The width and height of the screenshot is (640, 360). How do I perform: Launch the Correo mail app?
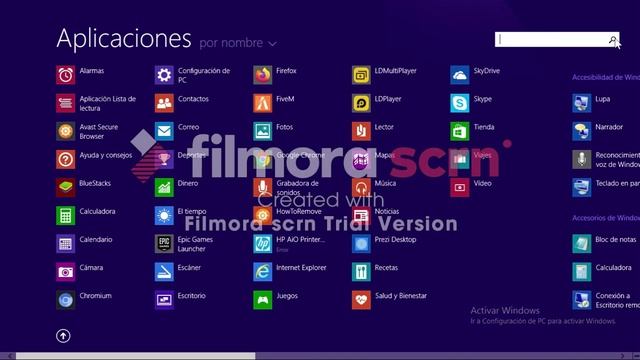tap(164, 131)
